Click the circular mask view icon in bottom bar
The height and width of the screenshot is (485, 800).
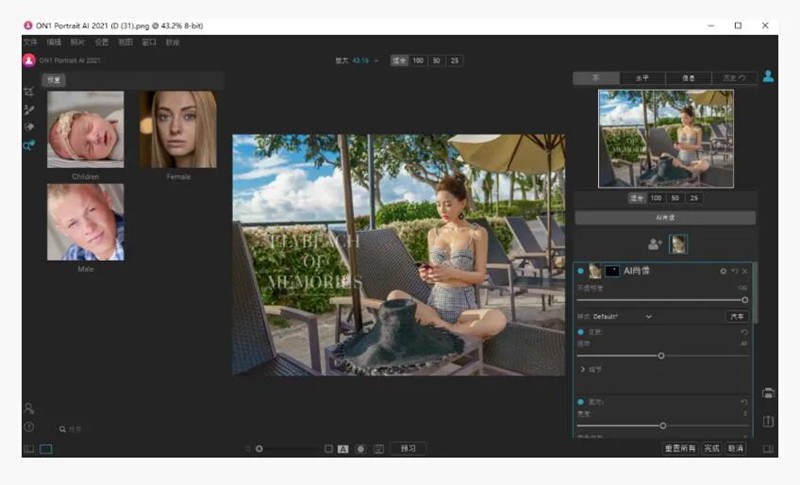pos(361,449)
